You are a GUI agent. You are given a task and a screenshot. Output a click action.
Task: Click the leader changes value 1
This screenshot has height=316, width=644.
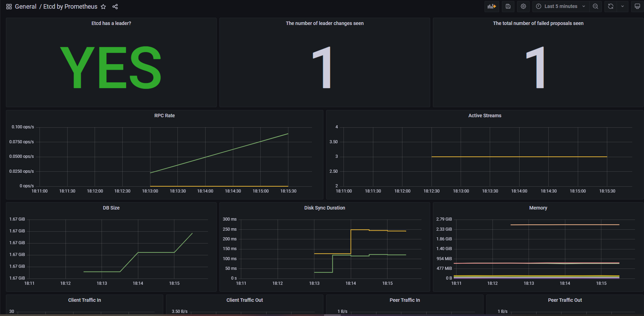[322, 68]
